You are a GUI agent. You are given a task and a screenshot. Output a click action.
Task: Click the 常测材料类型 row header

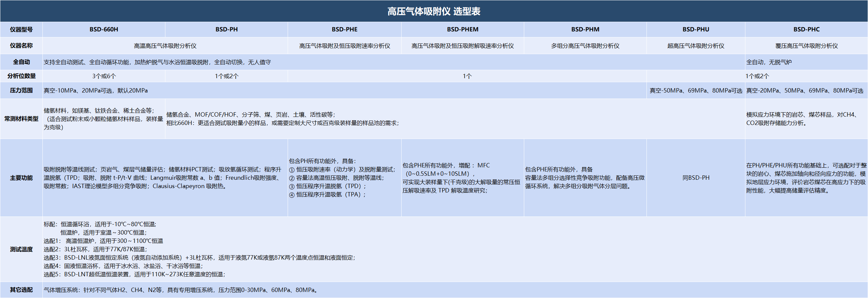[21, 119]
